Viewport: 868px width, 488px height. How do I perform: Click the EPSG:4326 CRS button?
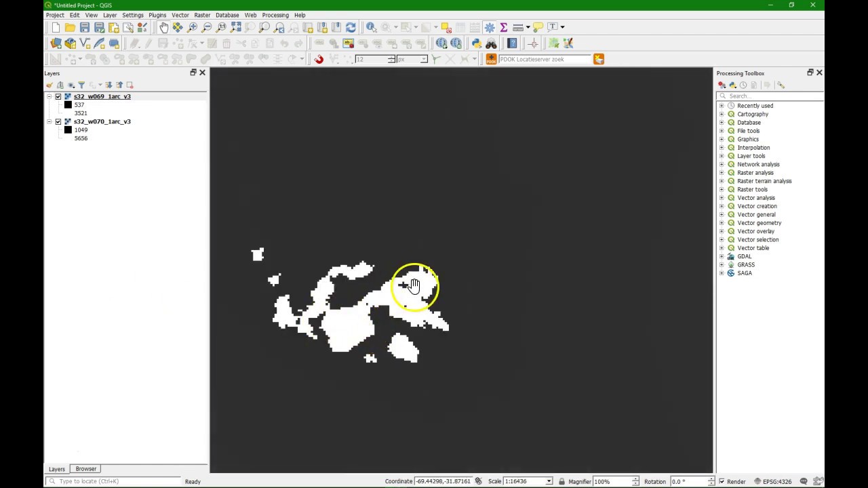coord(772,481)
